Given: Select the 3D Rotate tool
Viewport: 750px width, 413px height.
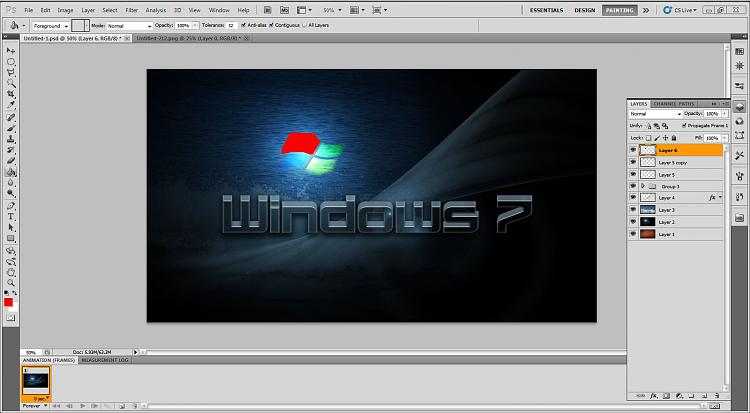Looking at the screenshot, I should [11, 251].
